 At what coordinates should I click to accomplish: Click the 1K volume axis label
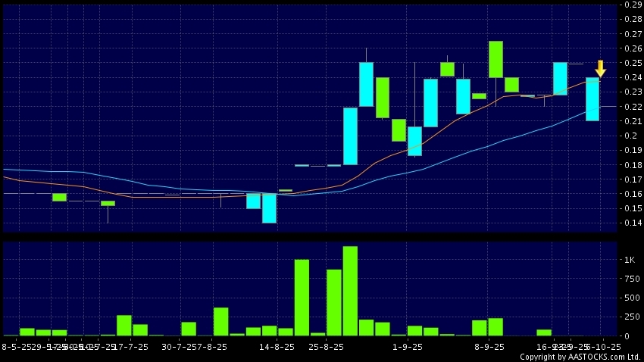tap(628, 260)
